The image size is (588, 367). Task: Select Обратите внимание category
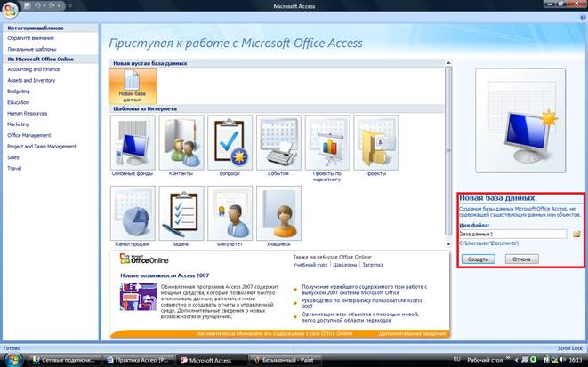coord(31,38)
